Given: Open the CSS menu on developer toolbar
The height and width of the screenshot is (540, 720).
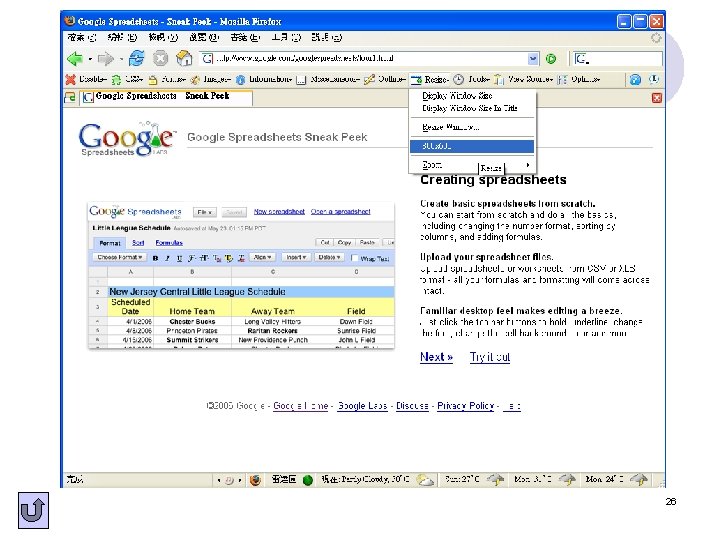Looking at the screenshot, I should (128, 79).
